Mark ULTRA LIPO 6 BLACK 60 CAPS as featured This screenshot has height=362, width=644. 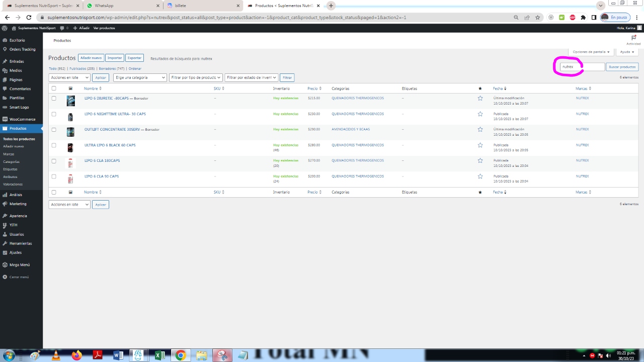tap(480, 145)
